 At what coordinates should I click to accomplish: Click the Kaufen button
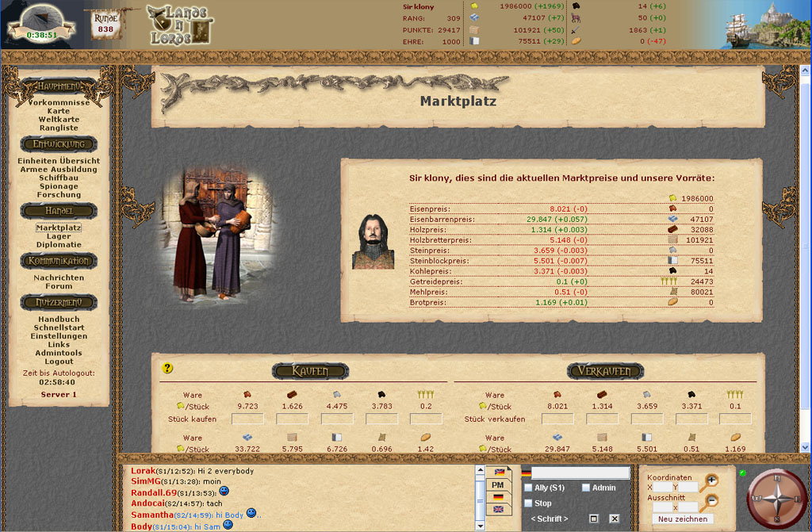(x=310, y=371)
